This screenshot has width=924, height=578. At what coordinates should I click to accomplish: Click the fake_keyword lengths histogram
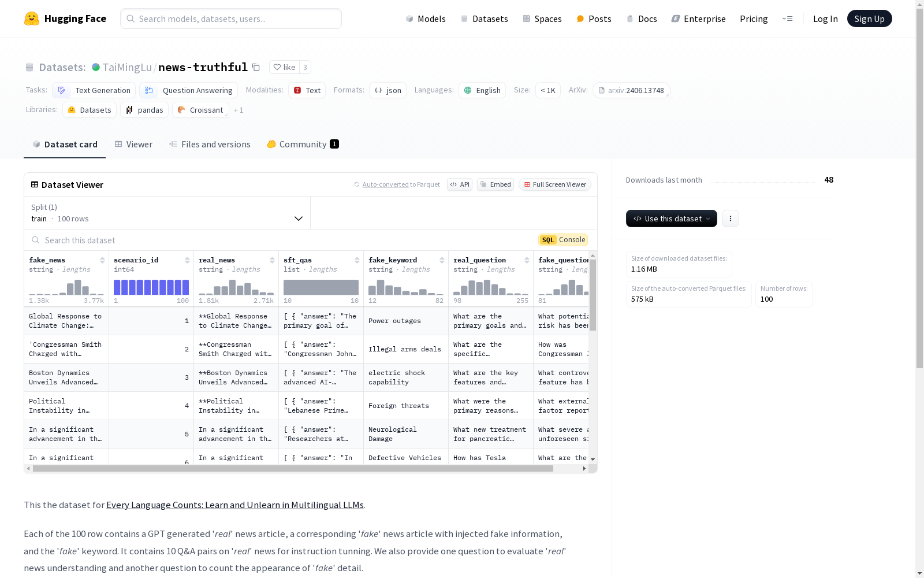[x=406, y=287]
